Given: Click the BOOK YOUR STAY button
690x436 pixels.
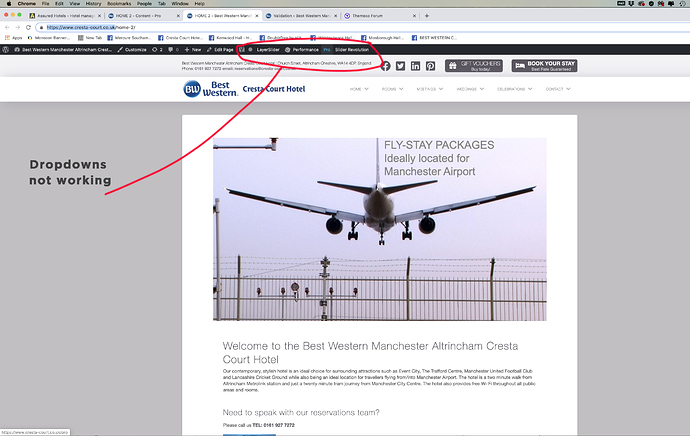Looking at the screenshot, I should [x=544, y=66].
